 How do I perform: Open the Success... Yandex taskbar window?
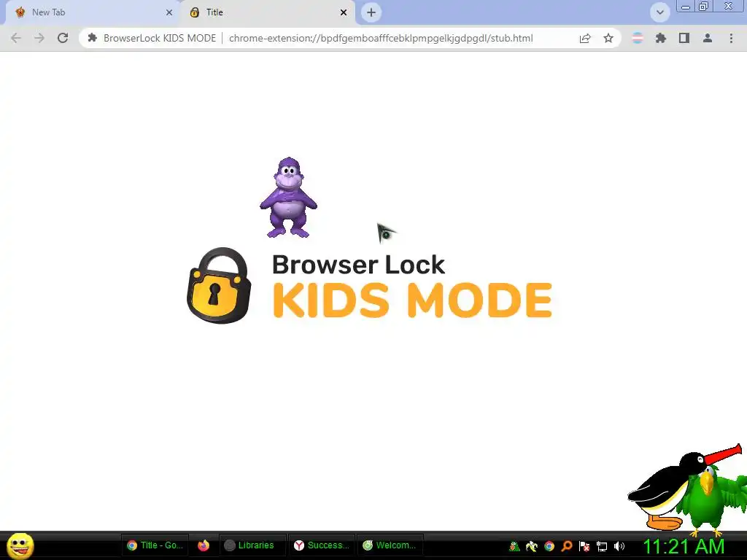click(x=322, y=545)
